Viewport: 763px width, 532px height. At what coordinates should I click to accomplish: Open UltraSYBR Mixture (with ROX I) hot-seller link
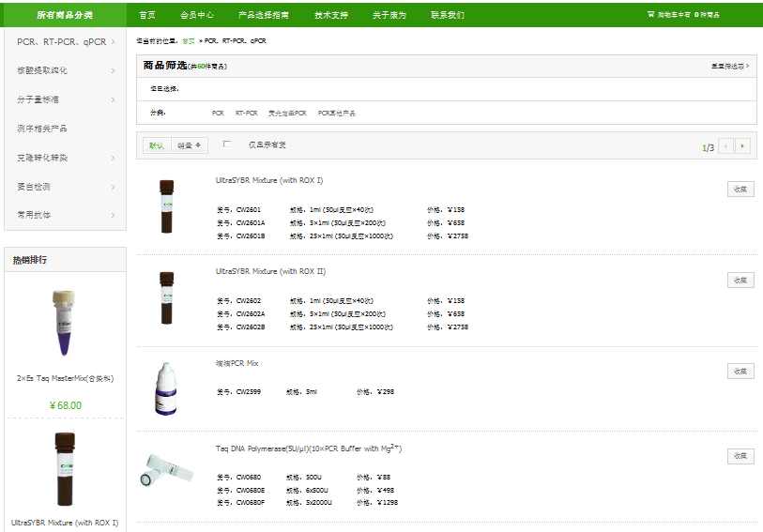coord(65,523)
